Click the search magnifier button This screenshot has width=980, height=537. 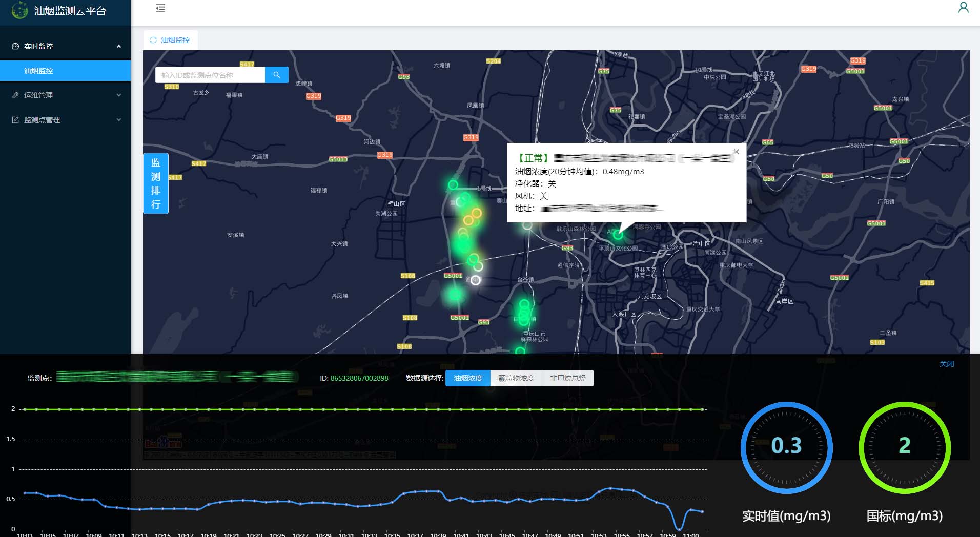[x=276, y=75]
